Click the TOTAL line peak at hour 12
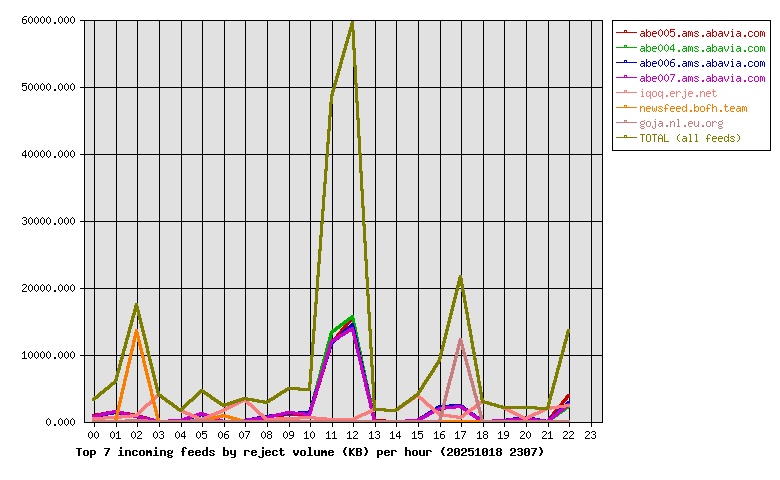The width and height of the screenshot is (780, 480). click(x=353, y=23)
